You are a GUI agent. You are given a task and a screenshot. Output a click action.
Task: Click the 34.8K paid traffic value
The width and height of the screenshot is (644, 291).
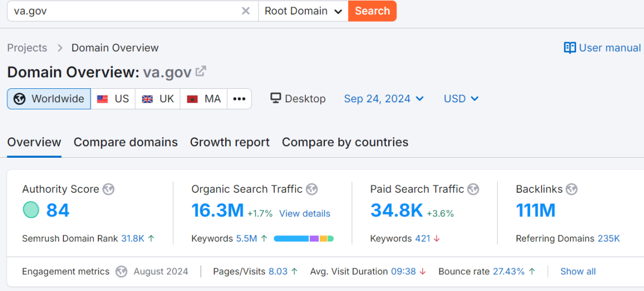tap(397, 210)
